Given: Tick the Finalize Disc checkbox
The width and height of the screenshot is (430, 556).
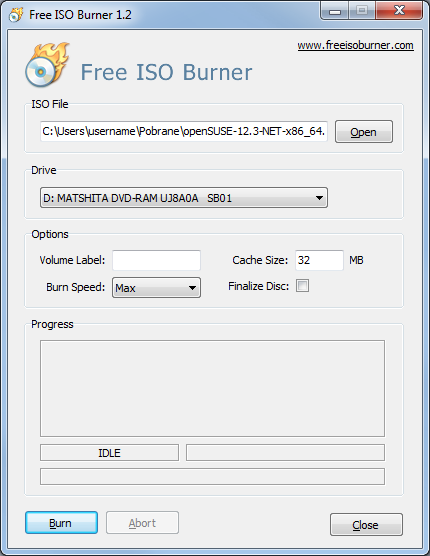Looking at the screenshot, I should 302,285.
